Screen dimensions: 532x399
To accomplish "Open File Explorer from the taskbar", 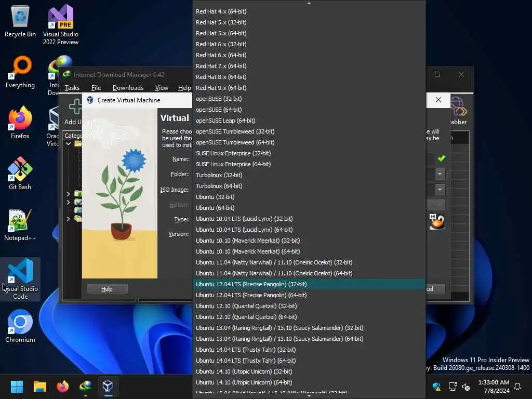I will point(39,386).
